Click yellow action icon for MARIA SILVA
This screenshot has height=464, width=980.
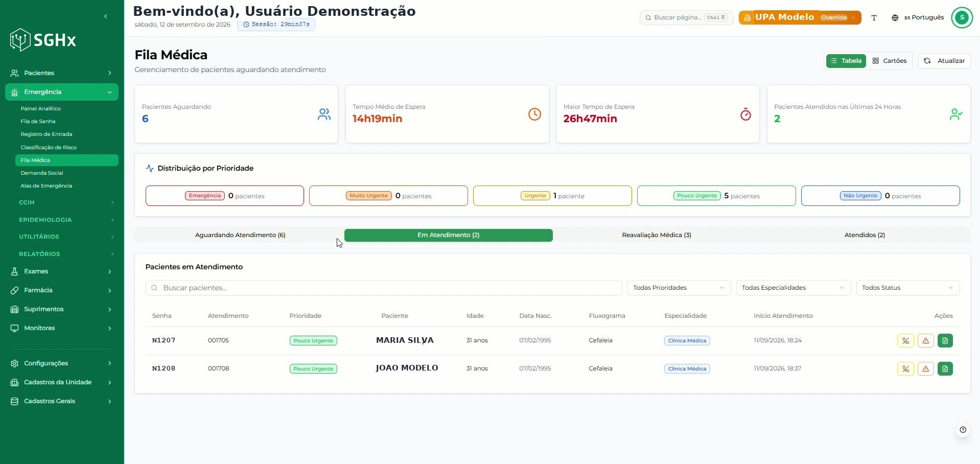[x=905, y=341]
